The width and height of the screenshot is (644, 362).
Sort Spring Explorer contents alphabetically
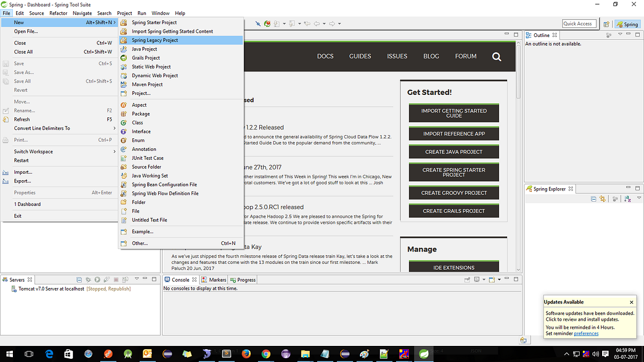pos(627,199)
